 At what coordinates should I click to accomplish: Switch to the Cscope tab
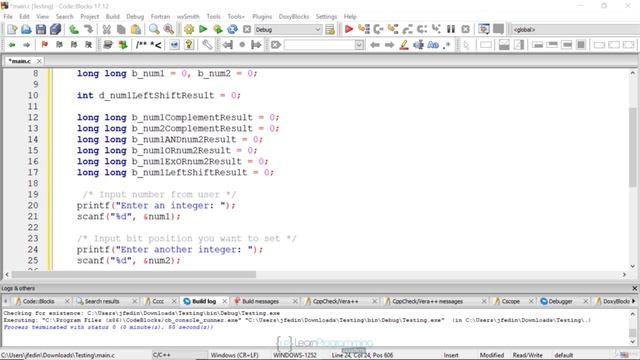510,301
